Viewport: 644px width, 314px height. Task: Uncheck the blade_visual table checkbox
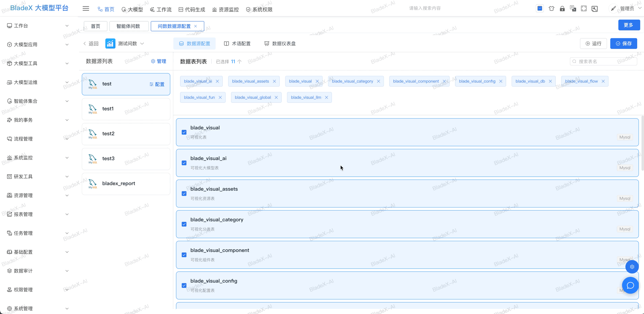point(184,132)
